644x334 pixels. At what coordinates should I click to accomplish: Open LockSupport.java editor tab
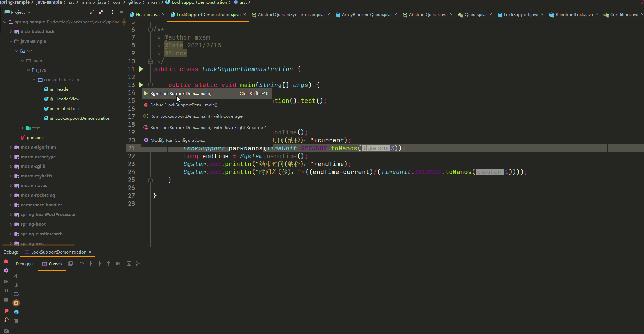(521, 14)
